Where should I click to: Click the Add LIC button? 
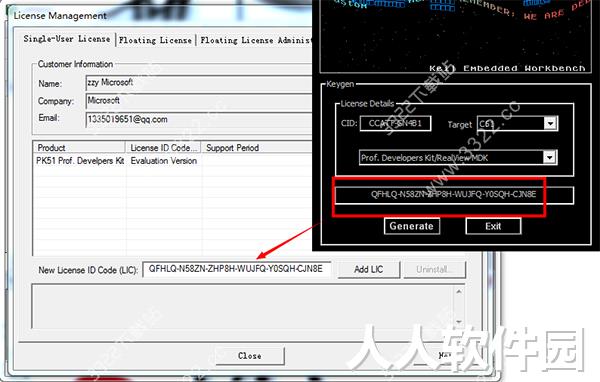368,269
